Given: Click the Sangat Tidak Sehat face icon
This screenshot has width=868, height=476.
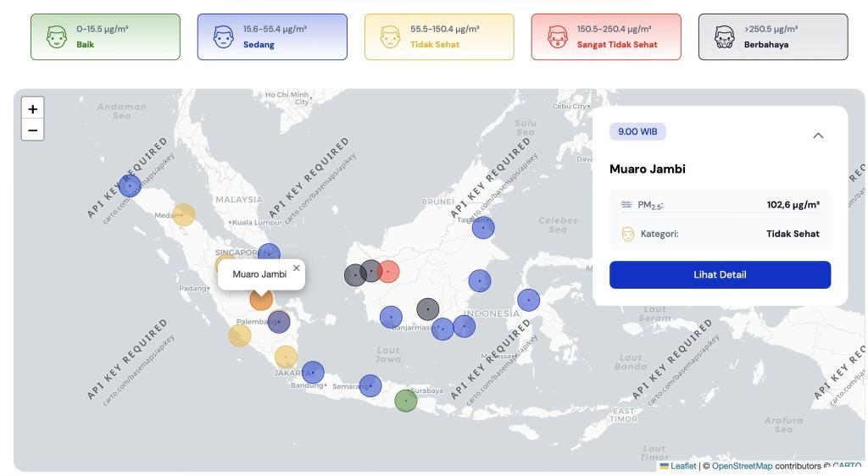Looking at the screenshot, I should tap(558, 37).
